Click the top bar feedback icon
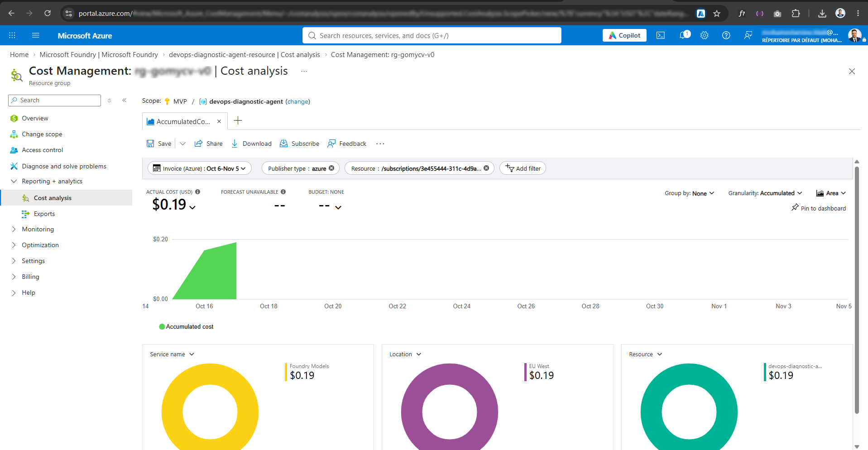Viewport: 868px width, 450px height. [x=748, y=35]
